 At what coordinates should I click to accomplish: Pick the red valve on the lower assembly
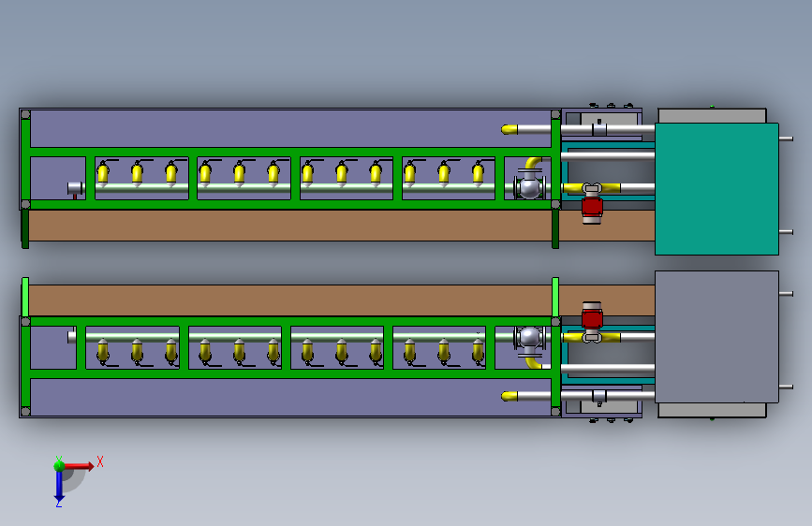click(592, 317)
